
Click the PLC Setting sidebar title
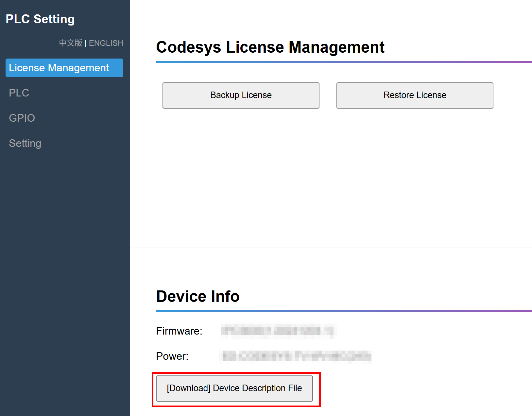point(40,19)
